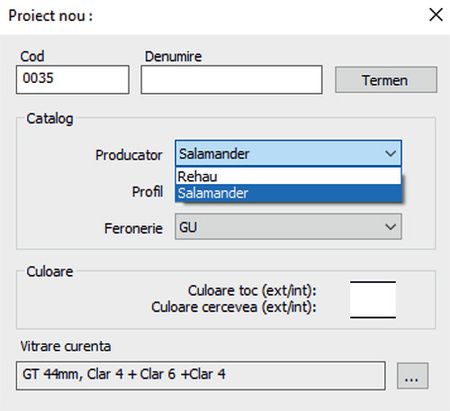The width and height of the screenshot is (450, 411).
Task: Click the Culoare cercevea (ext/int) label
Action: pos(234,307)
